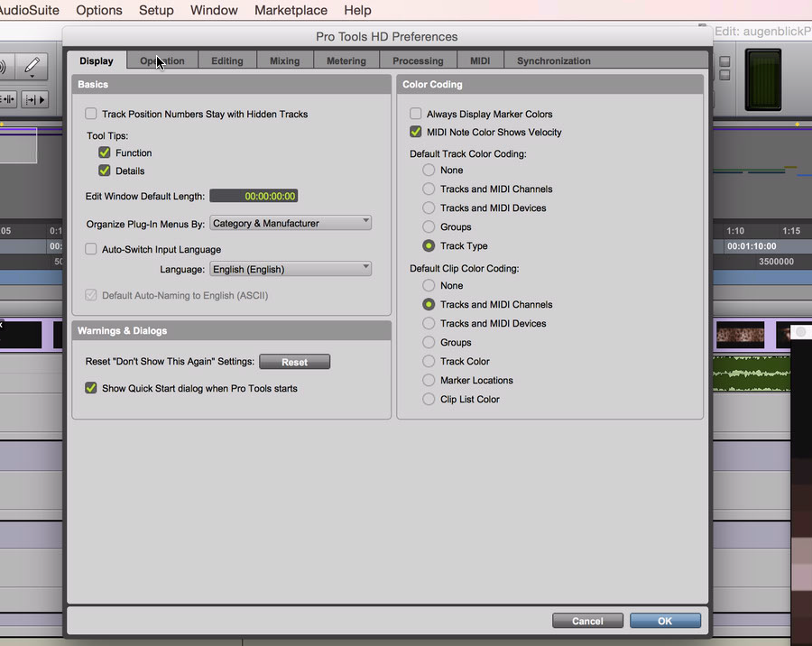This screenshot has height=646, width=812.
Task: Open the Marketplace menu
Action: pyautogui.click(x=291, y=10)
